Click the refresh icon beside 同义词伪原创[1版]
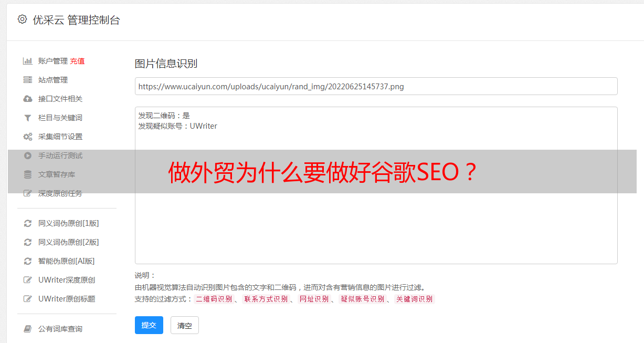 [28, 223]
